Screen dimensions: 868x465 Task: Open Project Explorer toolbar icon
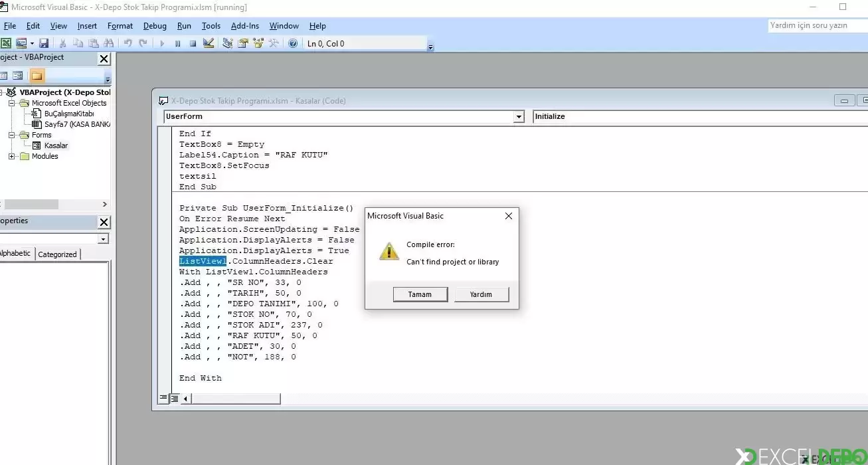click(228, 43)
